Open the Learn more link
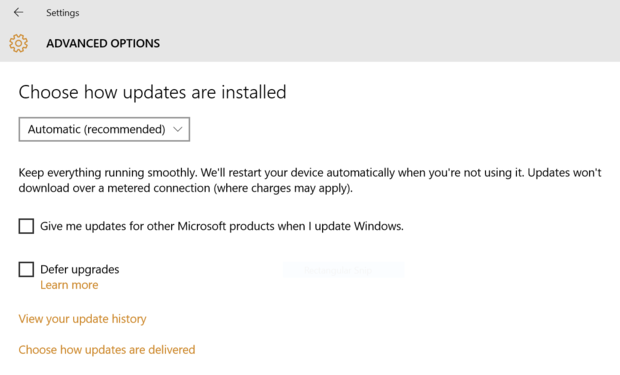The height and width of the screenshot is (375, 620). point(69,285)
